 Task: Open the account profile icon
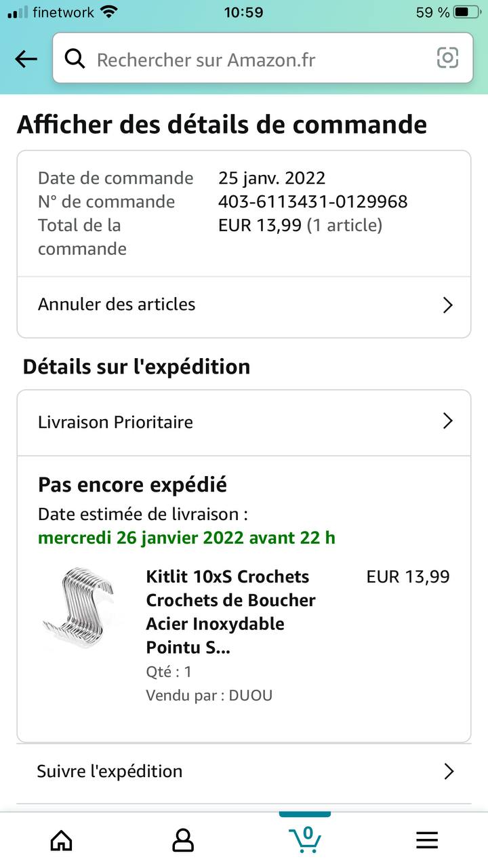coord(183,840)
